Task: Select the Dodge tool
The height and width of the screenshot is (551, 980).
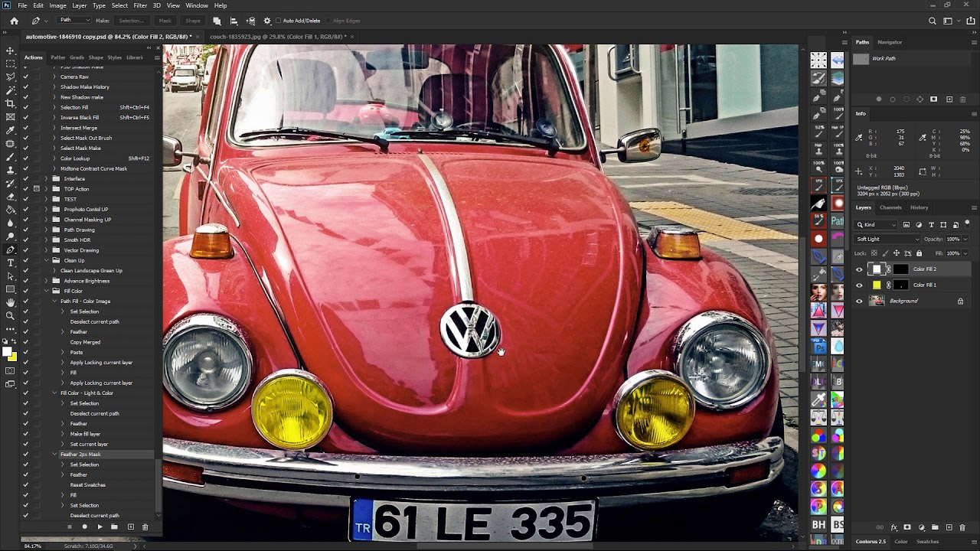Action: coord(10,236)
